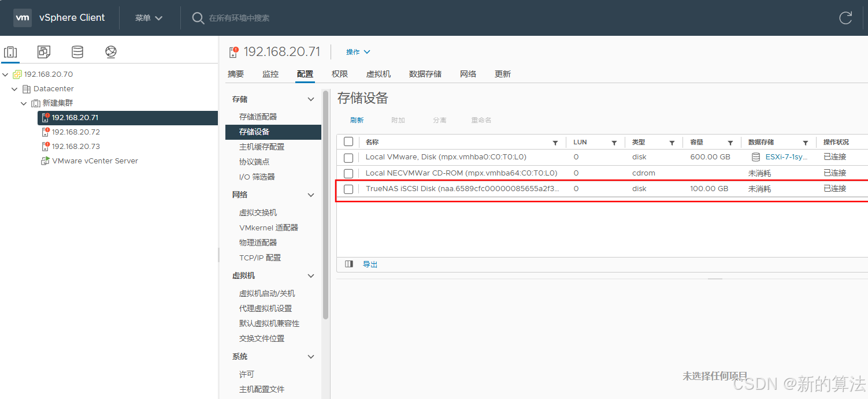Click filter icon on 类型 column
This screenshot has width=868, height=399.
(x=672, y=143)
